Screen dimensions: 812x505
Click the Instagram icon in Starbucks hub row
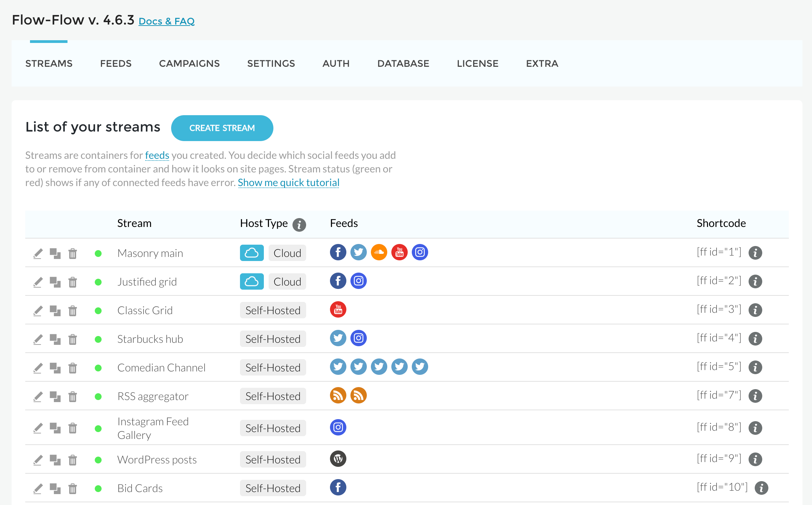click(x=358, y=338)
